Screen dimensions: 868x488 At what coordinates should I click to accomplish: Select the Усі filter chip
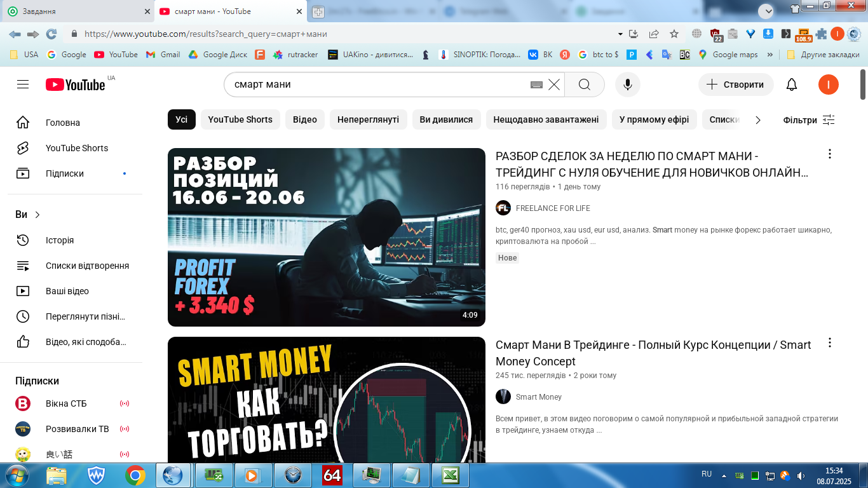click(x=182, y=119)
